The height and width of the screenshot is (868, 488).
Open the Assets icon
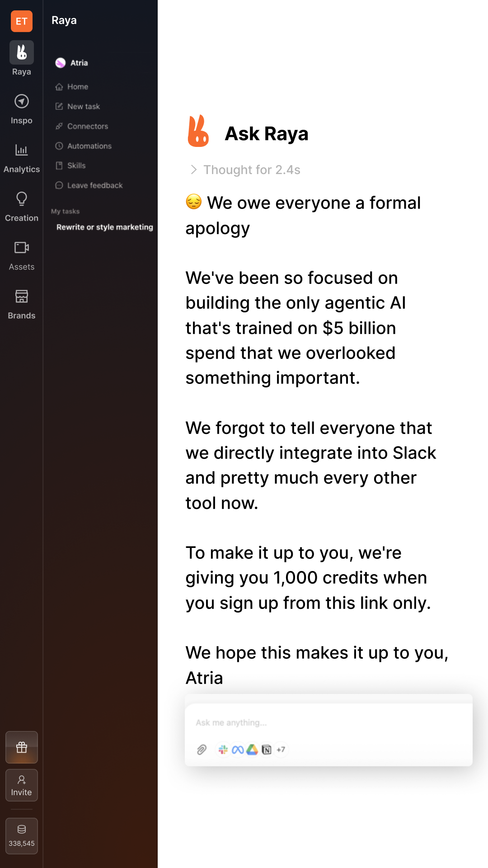pos(22,247)
